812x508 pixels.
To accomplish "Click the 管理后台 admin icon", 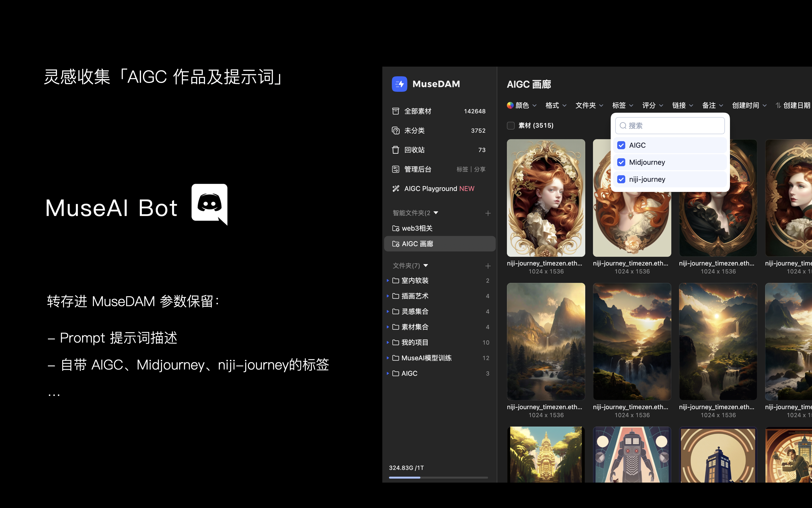I will pos(396,169).
